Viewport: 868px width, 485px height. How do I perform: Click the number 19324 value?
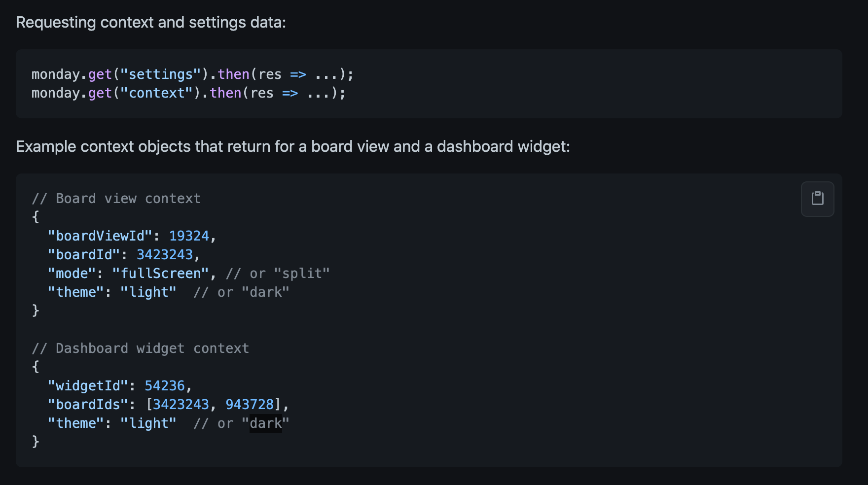(x=189, y=236)
